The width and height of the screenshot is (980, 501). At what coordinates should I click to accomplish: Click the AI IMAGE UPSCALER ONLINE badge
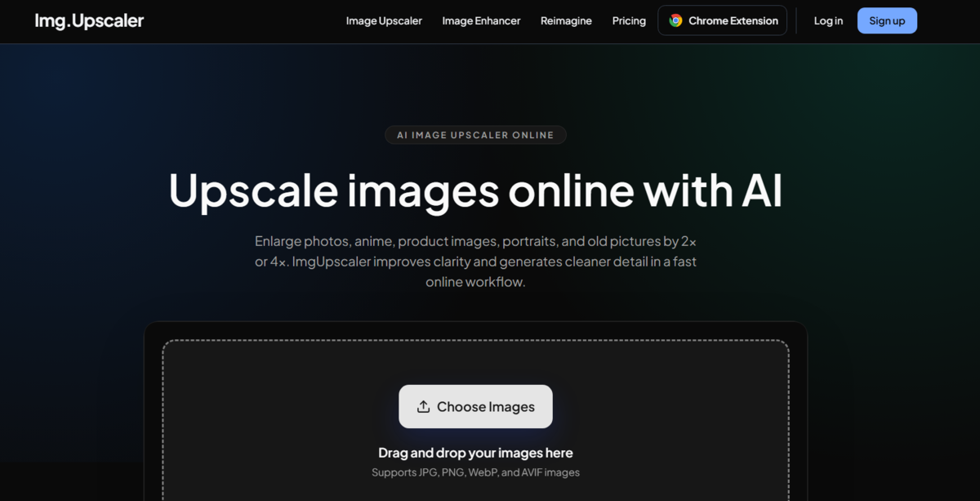point(475,135)
